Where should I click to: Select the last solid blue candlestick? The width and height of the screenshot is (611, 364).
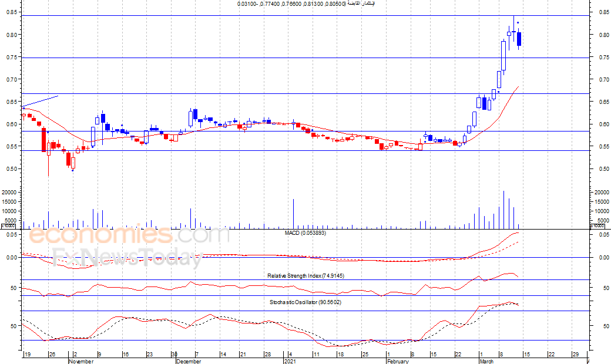[519, 39]
